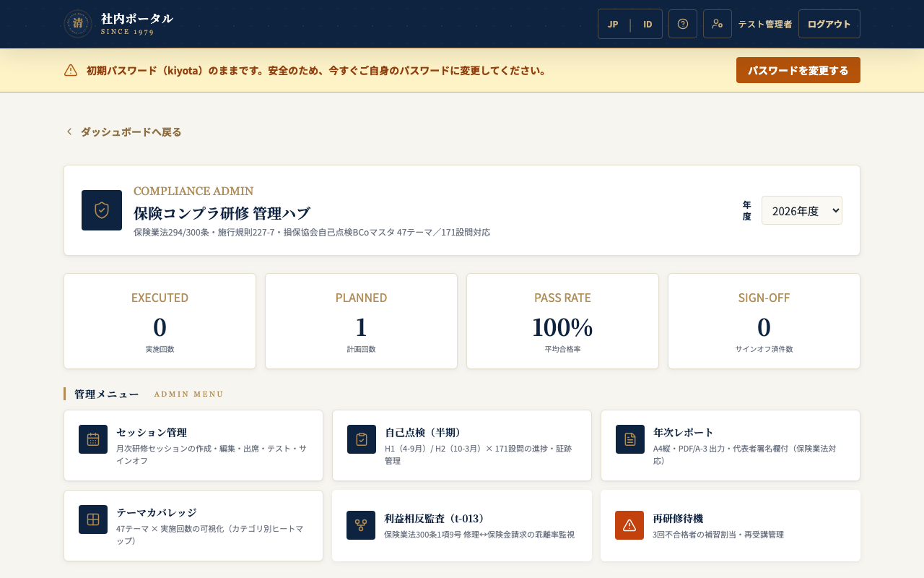Viewport: 924px width, 578px height.
Task: Open the 年次レポート menu card
Action: [731, 446]
